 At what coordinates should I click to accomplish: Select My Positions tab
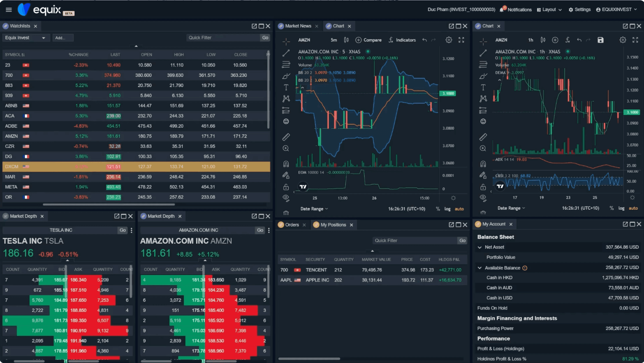pyautogui.click(x=333, y=225)
